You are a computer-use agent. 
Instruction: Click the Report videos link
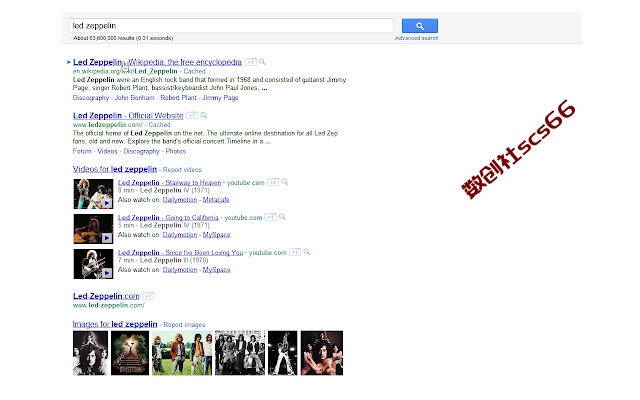point(182,169)
